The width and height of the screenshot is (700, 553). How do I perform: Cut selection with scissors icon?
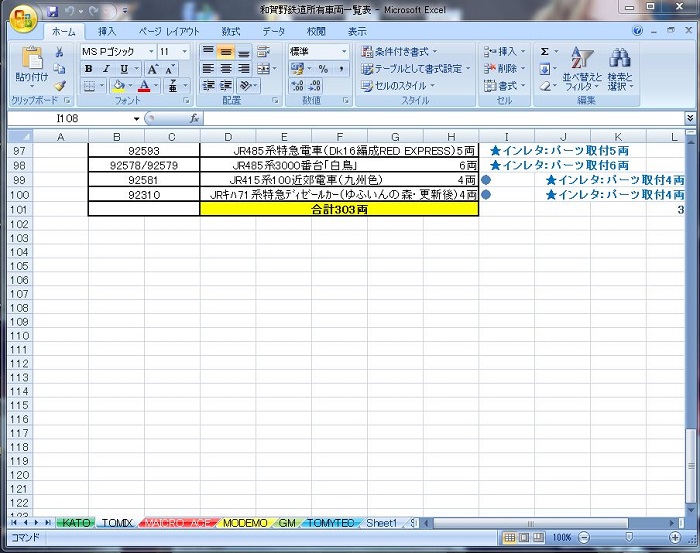(x=59, y=52)
